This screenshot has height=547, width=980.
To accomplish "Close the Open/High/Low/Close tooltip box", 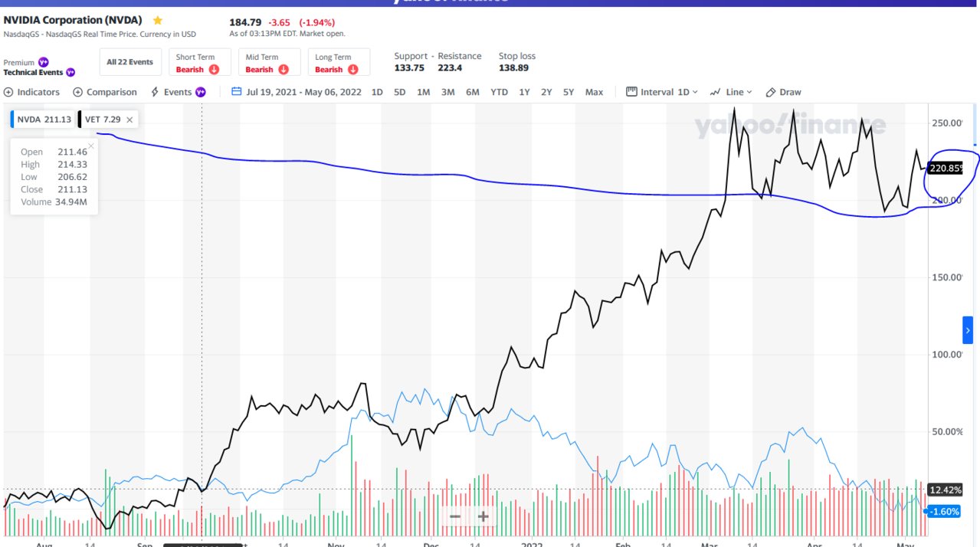I will tap(91, 146).
